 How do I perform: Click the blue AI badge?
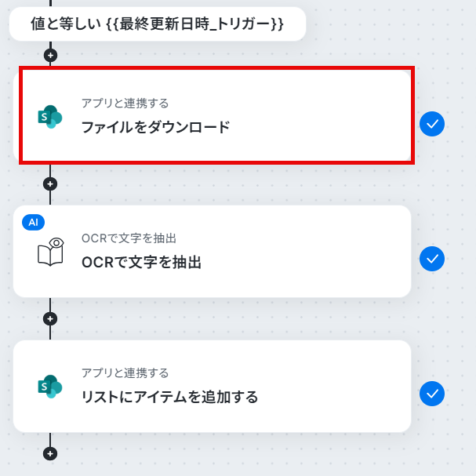[34, 223]
